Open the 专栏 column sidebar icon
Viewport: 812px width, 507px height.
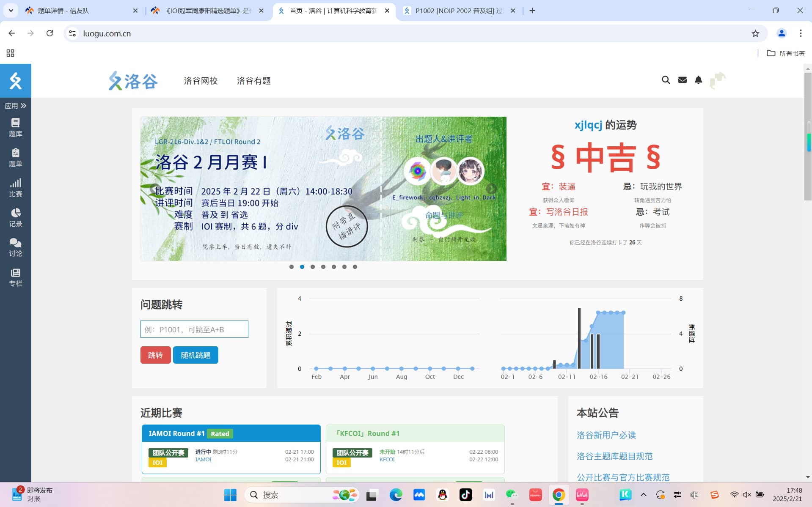pyautogui.click(x=15, y=277)
